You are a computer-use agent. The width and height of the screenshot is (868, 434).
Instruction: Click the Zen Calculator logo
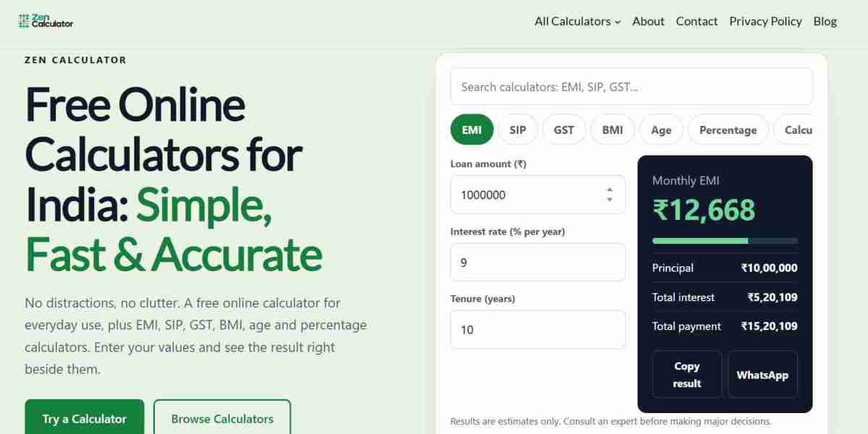point(46,21)
